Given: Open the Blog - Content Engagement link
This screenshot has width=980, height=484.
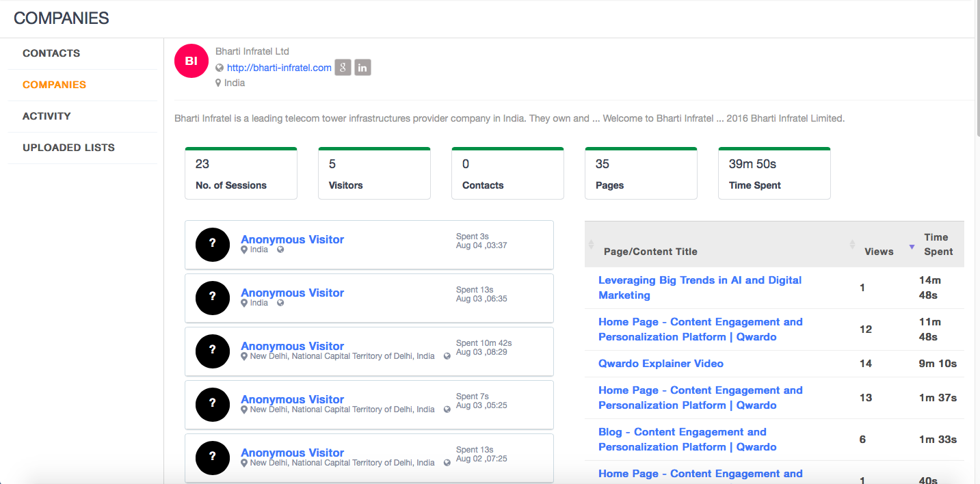Looking at the screenshot, I should (687, 440).
